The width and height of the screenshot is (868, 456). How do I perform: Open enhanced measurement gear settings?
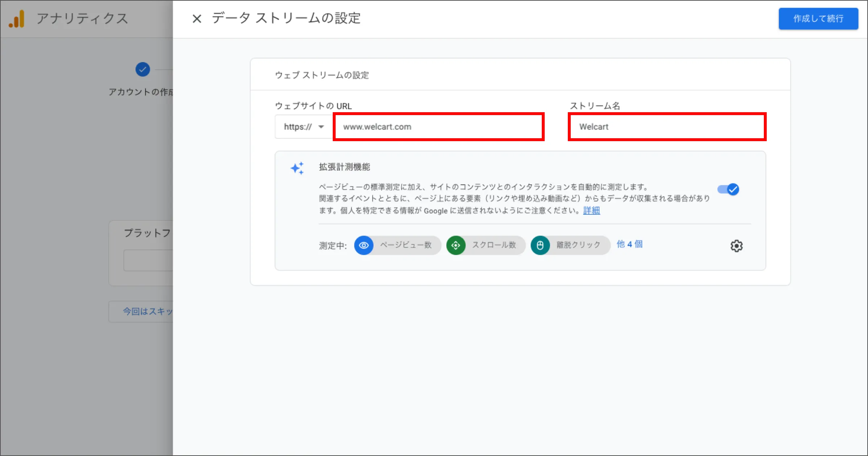pos(736,246)
